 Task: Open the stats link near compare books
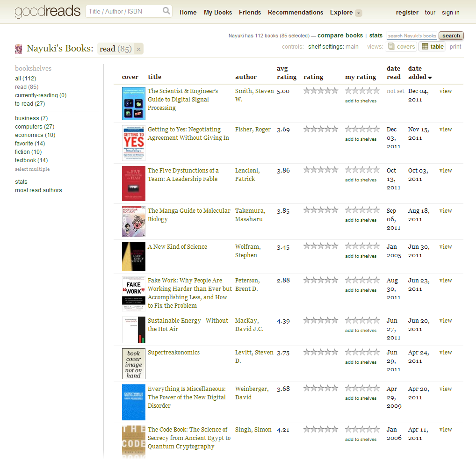point(376,36)
